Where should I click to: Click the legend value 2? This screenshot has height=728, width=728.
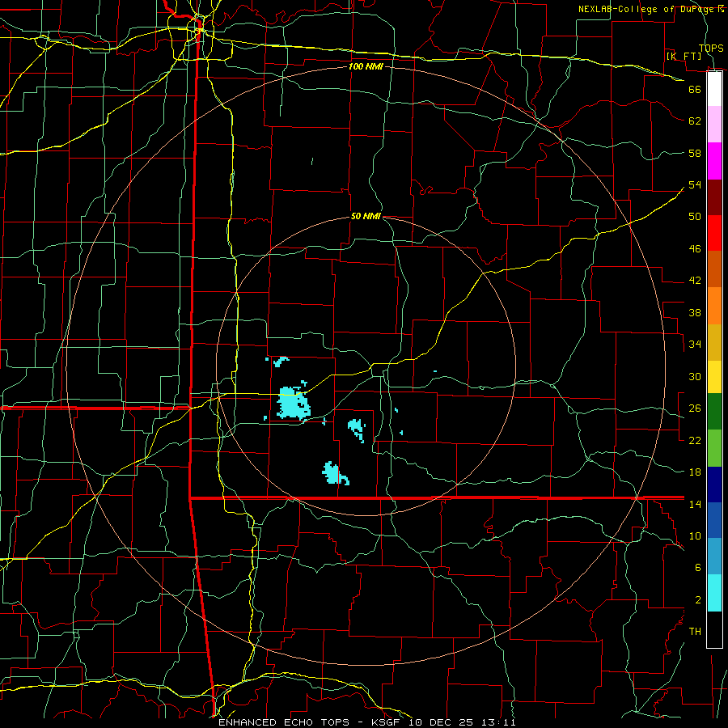click(x=697, y=600)
